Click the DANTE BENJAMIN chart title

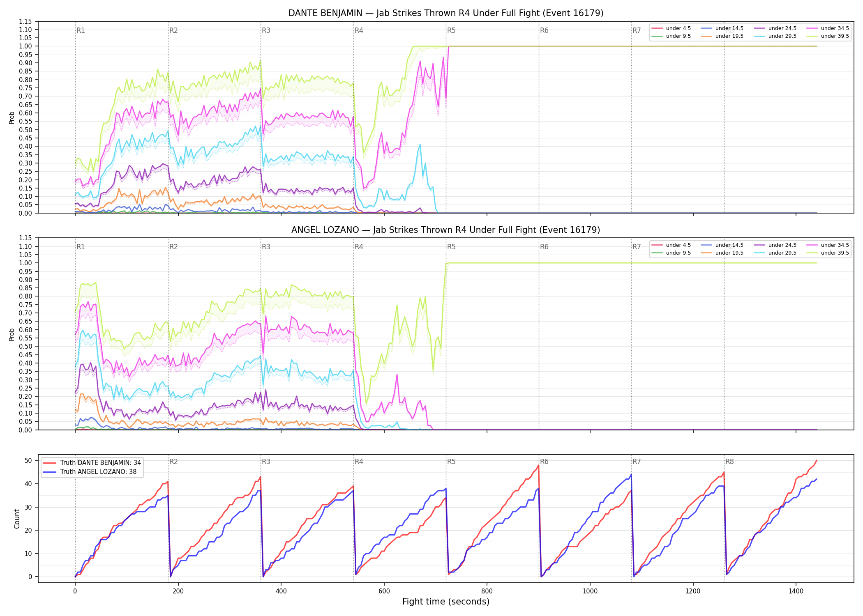446,13
